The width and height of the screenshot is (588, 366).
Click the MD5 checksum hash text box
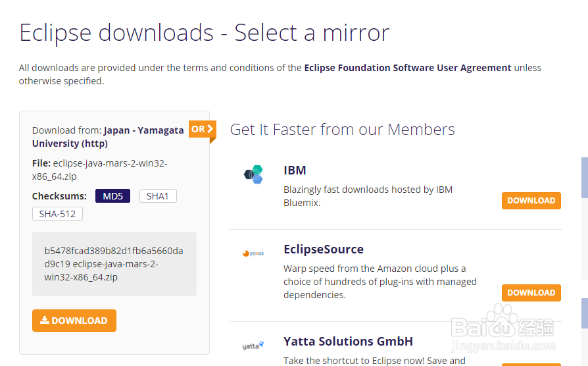point(114,263)
